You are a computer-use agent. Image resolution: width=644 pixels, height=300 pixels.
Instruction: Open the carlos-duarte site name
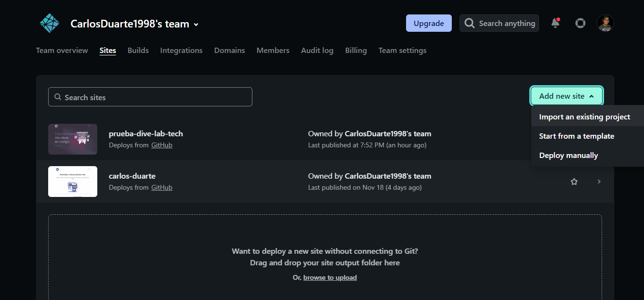[x=132, y=176]
